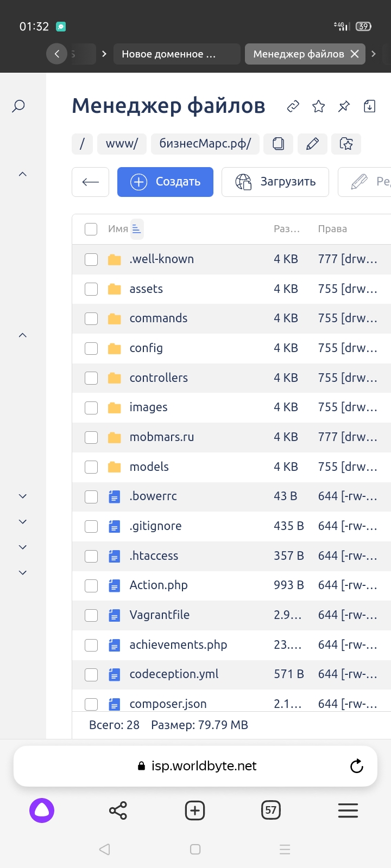Click the star favorite icon beside title
The image size is (391, 868).
[x=319, y=106]
